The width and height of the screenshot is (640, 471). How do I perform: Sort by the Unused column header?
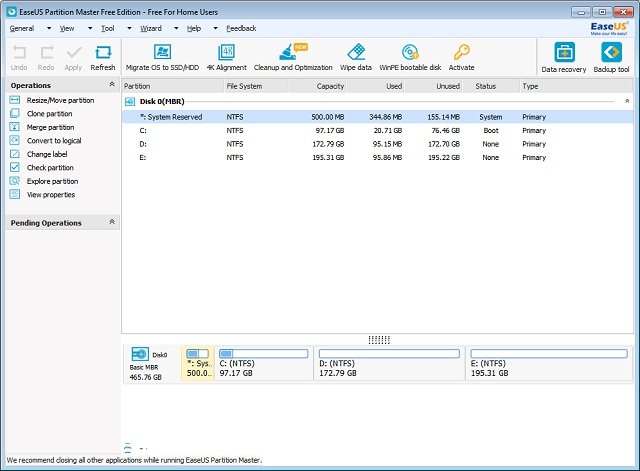(x=433, y=86)
